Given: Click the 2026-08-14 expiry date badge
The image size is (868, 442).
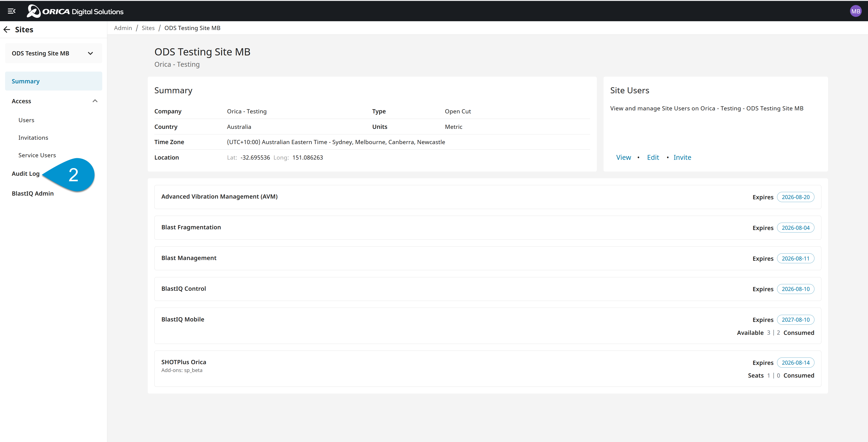Looking at the screenshot, I should [796, 363].
